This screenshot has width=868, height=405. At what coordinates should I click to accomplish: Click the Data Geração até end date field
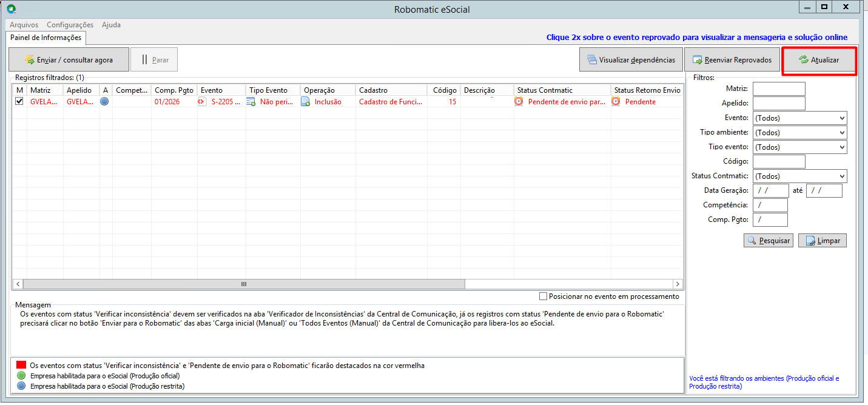824,191
